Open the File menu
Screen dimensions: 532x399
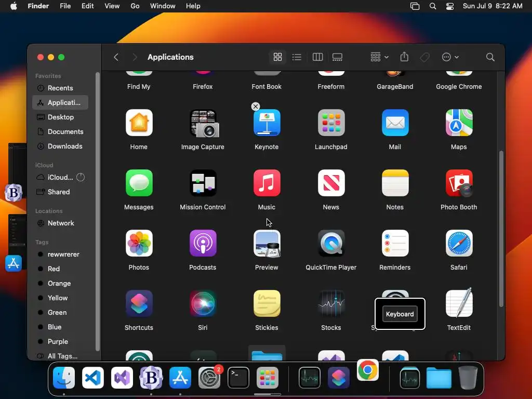click(65, 6)
